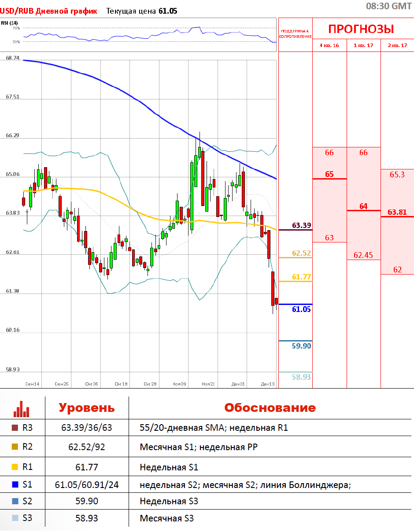Click the USD/RUB Дневной график title
Screen dimensions: 414x532
coord(48,11)
